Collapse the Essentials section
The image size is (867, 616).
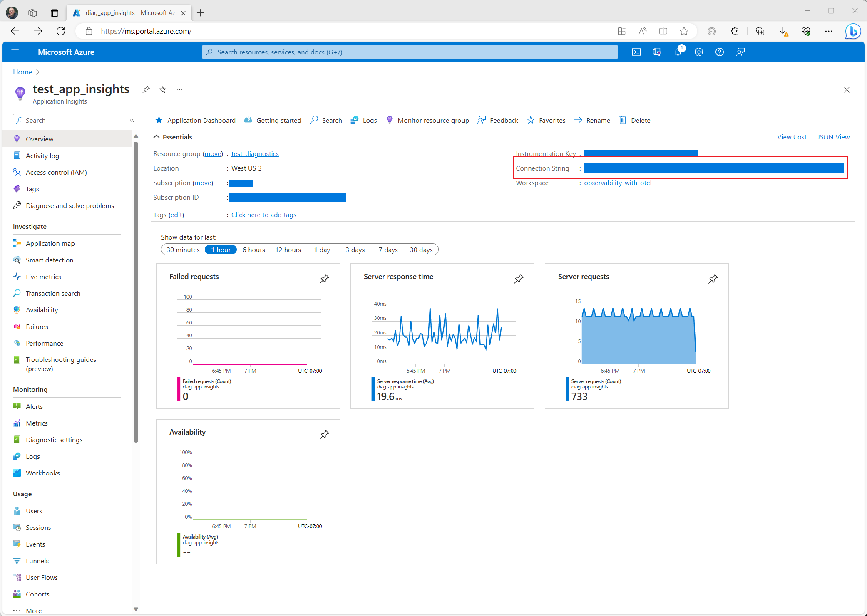coord(157,137)
